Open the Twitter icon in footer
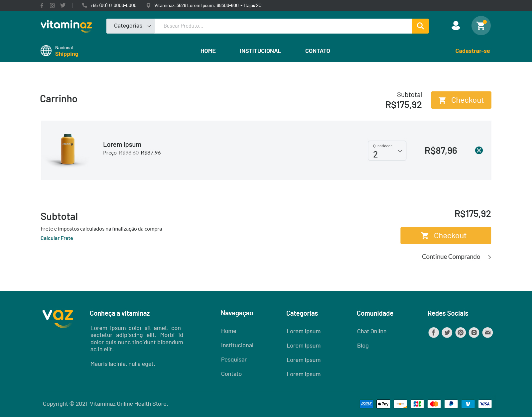The width and height of the screenshot is (532, 417). [x=447, y=333]
